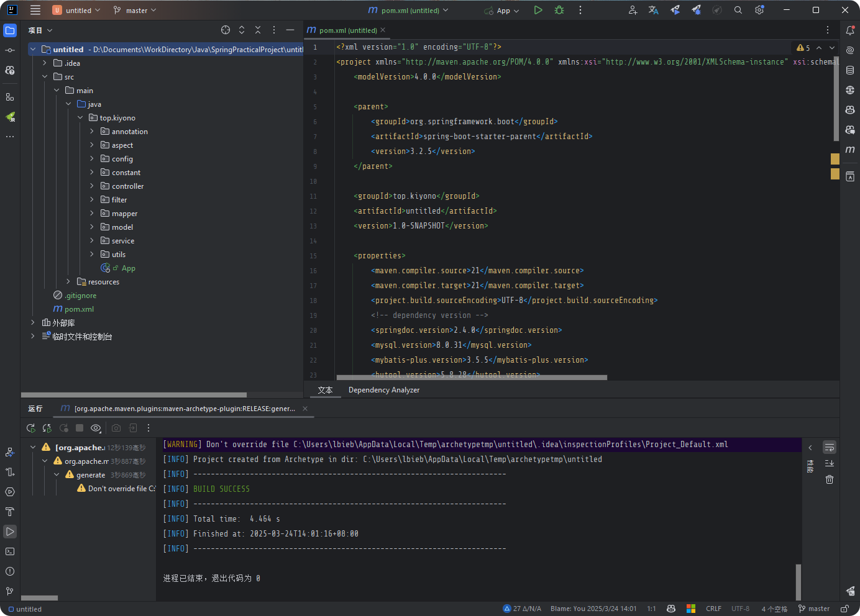Toggle soft-wrap in console output
Screen dimensions: 860x616
click(830, 447)
